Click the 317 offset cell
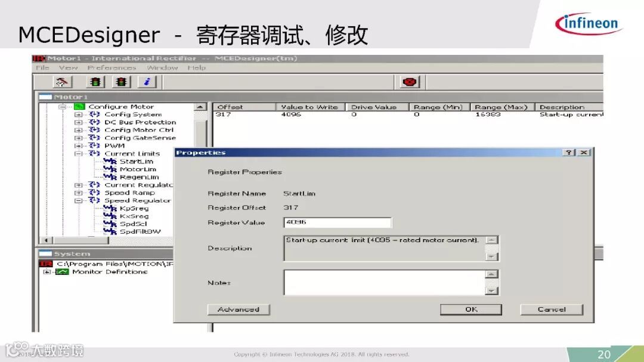 click(x=224, y=115)
